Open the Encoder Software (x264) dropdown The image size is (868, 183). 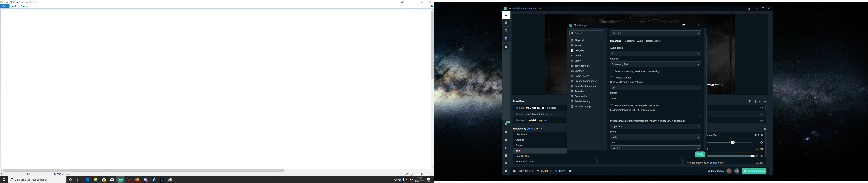pos(655,64)
